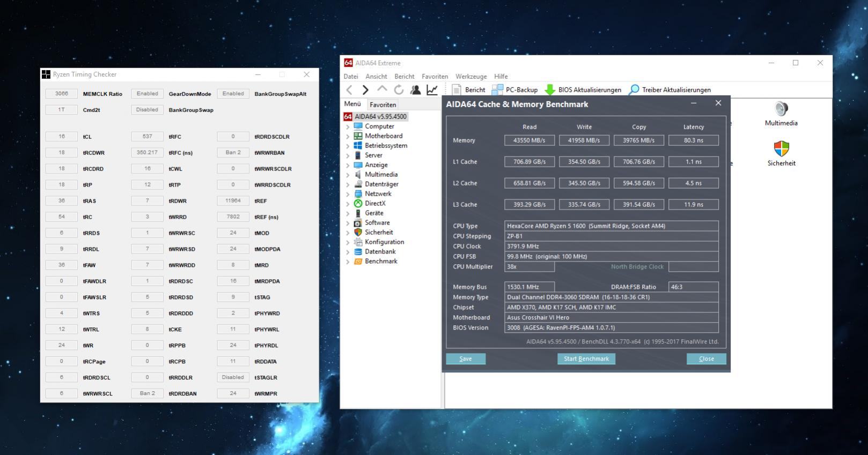Image resolution: width=868 pixels, height=455 pixels.
Task: Expand the Motherboard tree node
Action: [x=348, y=137]
